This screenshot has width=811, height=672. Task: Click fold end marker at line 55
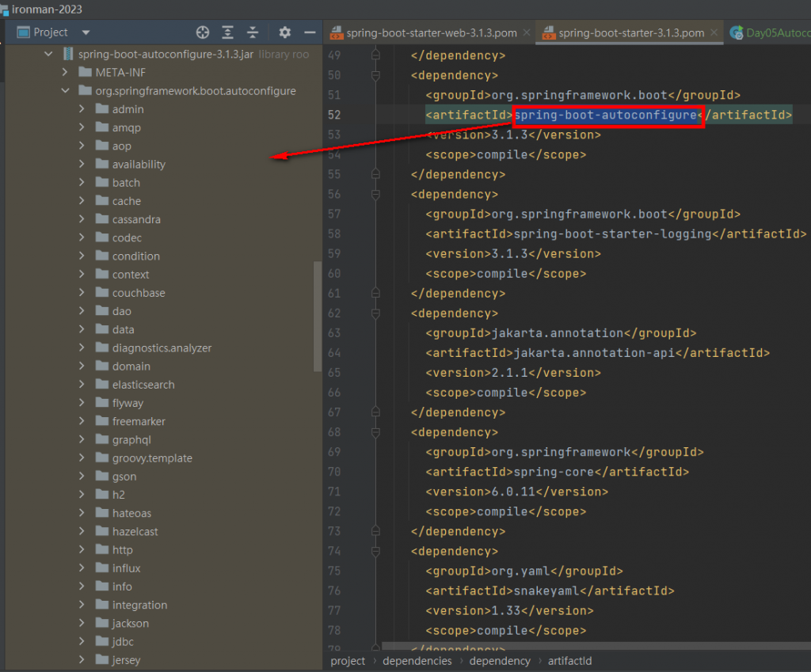coord(376,174)
